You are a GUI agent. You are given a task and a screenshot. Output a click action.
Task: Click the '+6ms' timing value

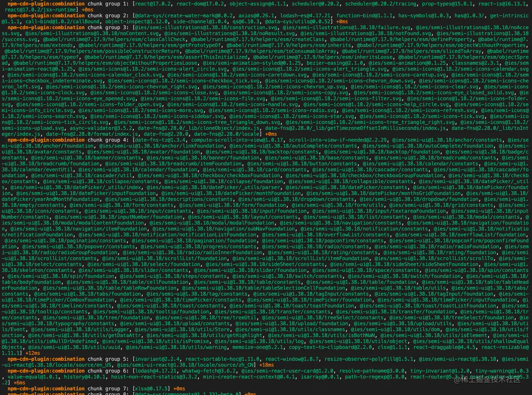coord(19,383)
